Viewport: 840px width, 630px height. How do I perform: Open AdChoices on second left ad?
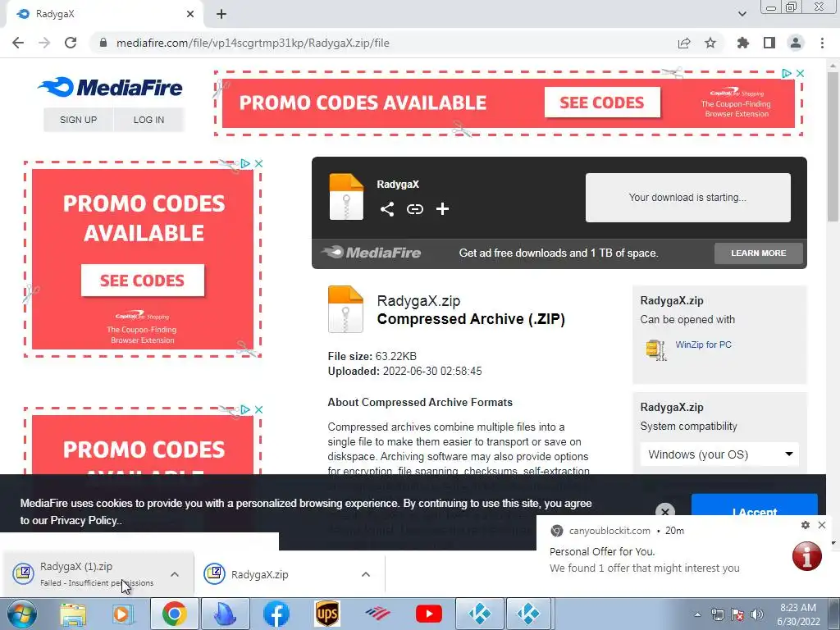[x=245, y=410]
